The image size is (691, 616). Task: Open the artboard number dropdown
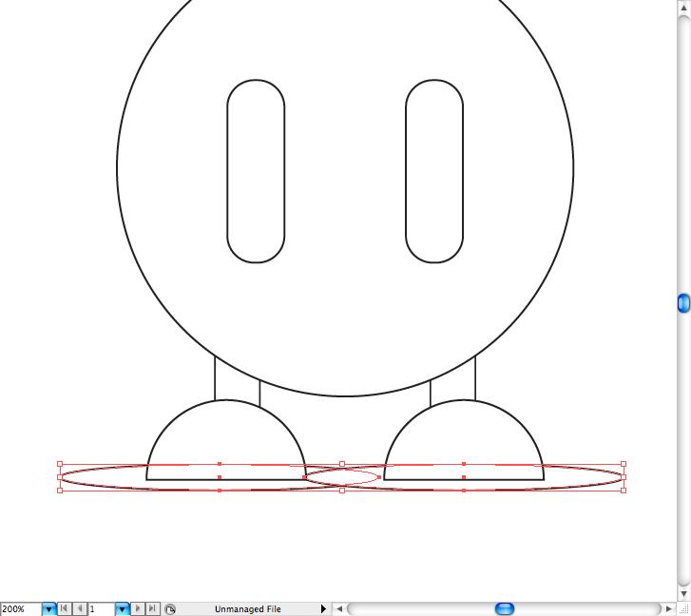[122, 608]
